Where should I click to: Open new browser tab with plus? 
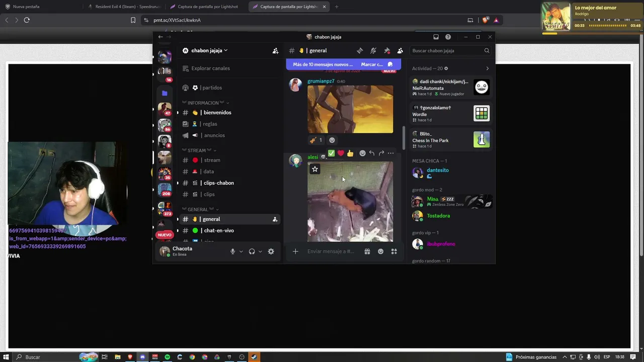click(337, 7)
